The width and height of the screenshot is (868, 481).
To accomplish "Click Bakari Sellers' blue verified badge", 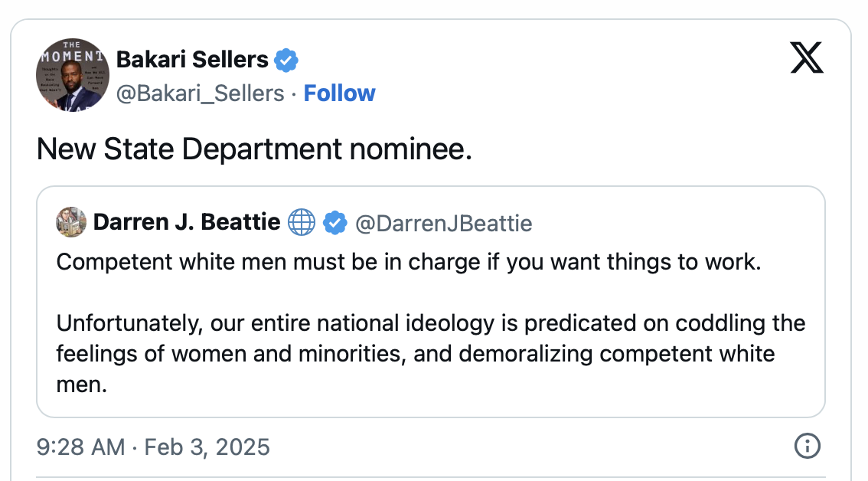I will coord(286,59).
